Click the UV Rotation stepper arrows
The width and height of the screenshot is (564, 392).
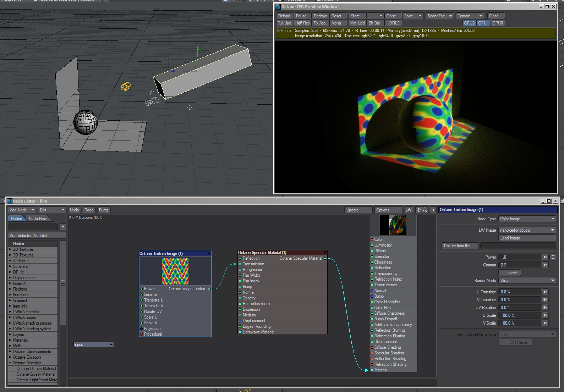click(545, 308)
